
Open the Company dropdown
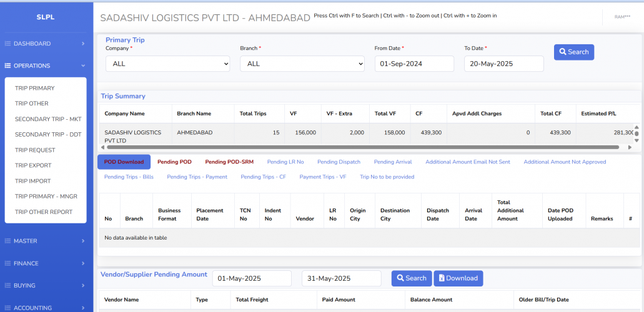(167, 64)
